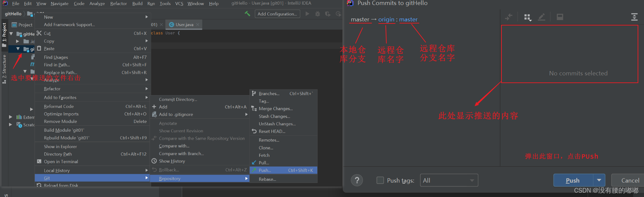Open the Push tags 'All' combo box
Image resolution: width=644 pixels, height=197 pixels.
449,180
